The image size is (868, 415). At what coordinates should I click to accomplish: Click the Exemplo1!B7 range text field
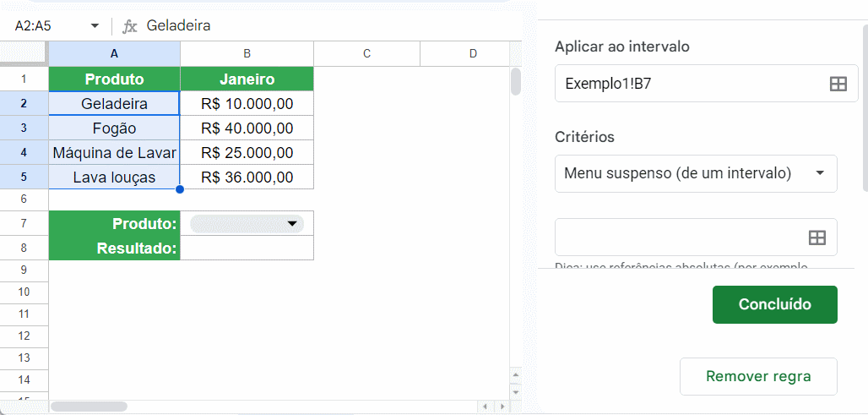tap(688, 84)
